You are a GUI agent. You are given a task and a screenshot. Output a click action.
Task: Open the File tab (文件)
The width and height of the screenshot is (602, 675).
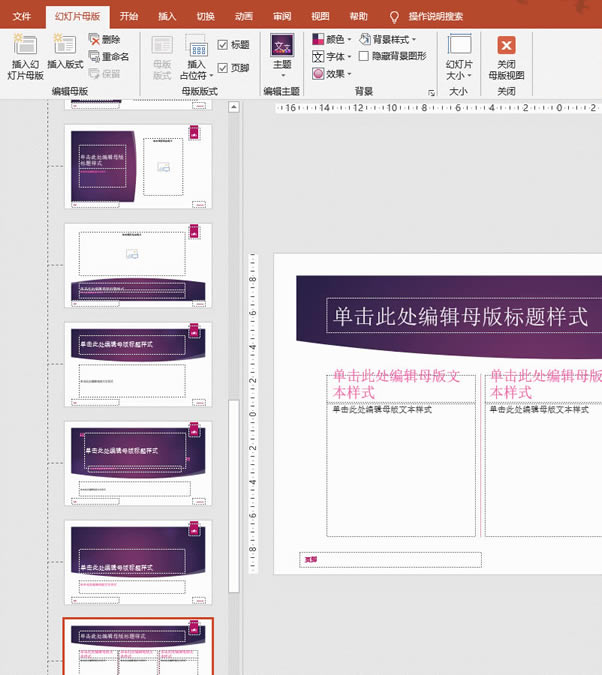click(x=22, y=17)
